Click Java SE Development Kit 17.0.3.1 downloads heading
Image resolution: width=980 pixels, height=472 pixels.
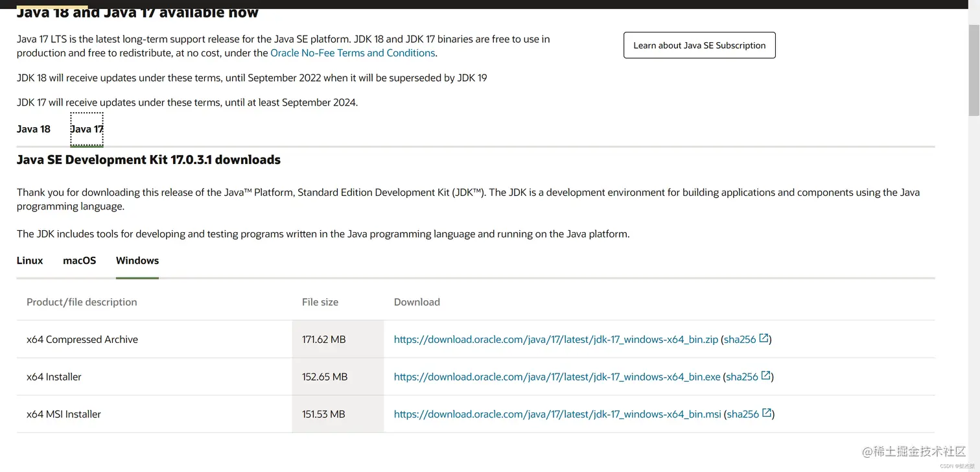[x=148, y=160]
